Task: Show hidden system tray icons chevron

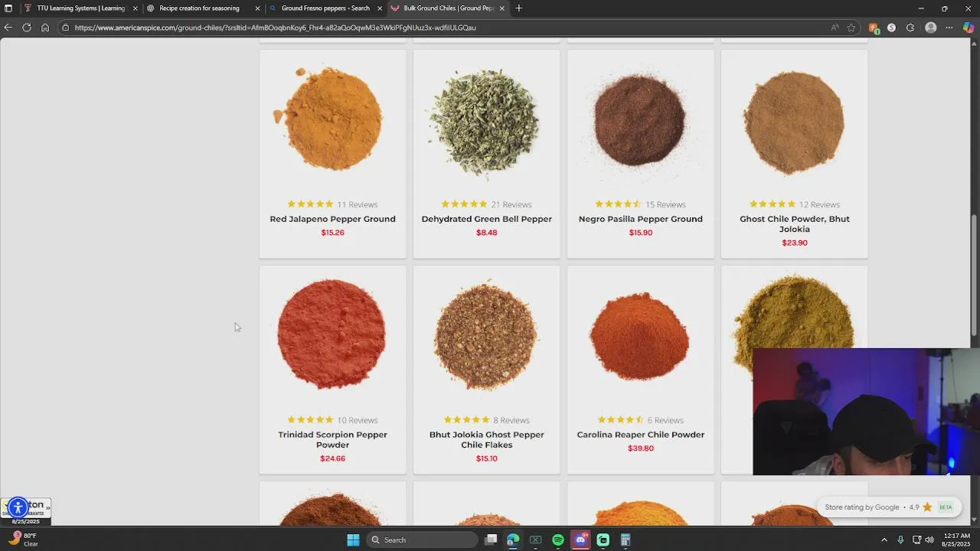Action: (884, 540)
